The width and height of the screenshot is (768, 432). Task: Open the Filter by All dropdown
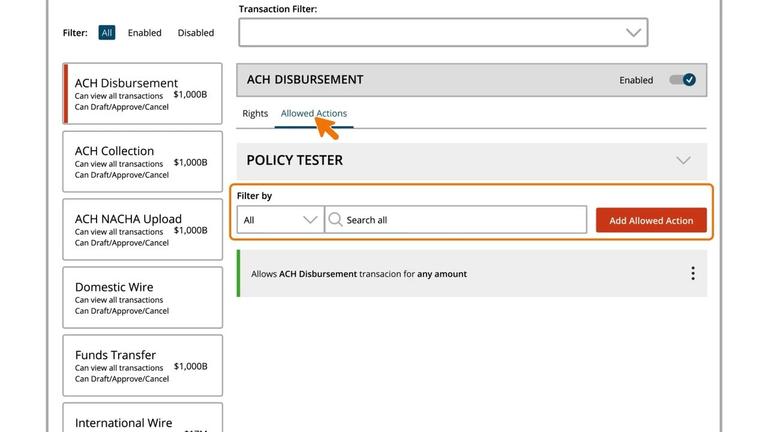[x=280, y=219]
